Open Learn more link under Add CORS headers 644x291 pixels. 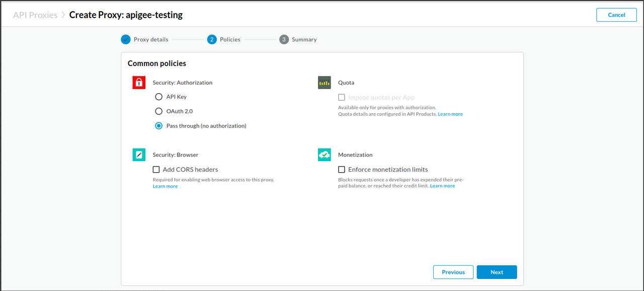tap(165, 186)
